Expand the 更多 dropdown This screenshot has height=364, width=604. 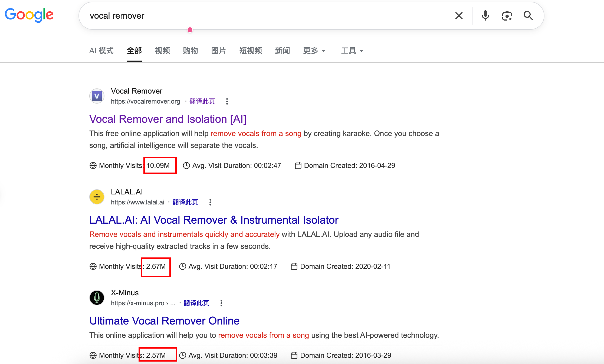[314, 51]
